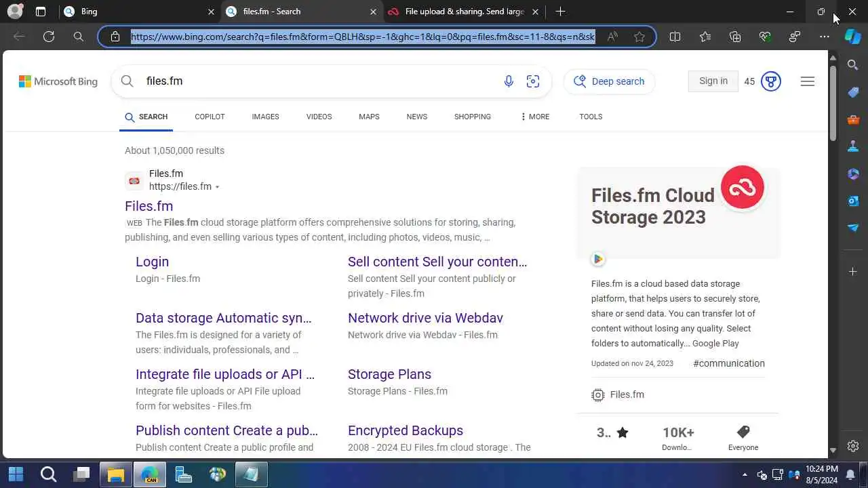This screenshot has width=868, height=488.
Task: Click the search icon in browser toolbar
Action: (79, 37)
